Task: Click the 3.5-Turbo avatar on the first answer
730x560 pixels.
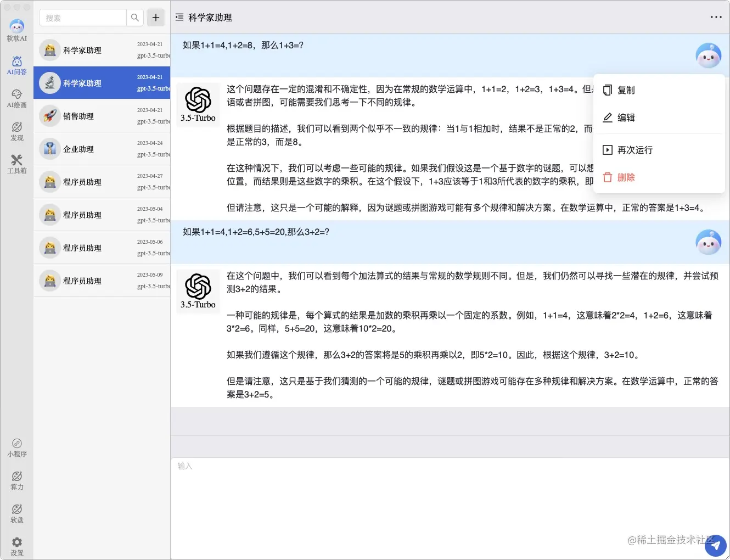Action: 198,104
